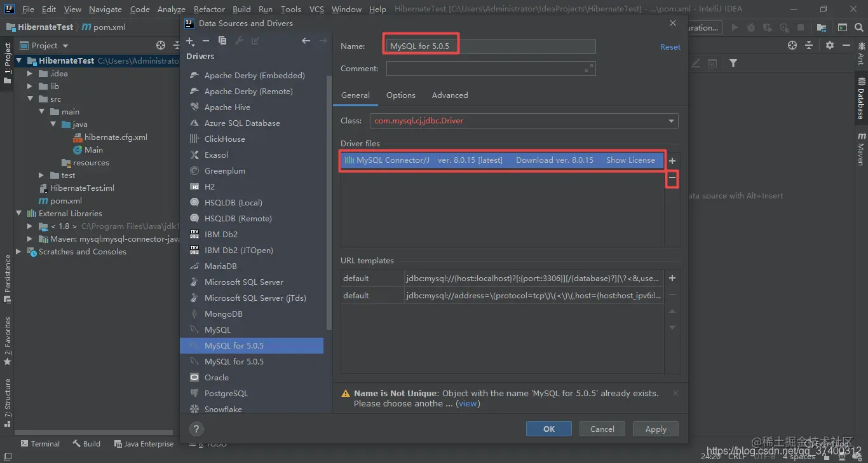Open the VCS menu

pyautogui.click(x=316, y=10)
